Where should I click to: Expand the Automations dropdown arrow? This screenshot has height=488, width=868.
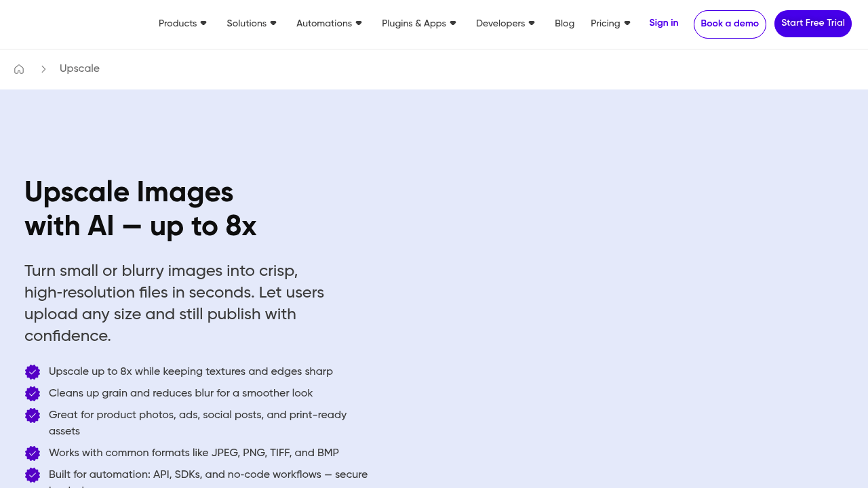(359, 23)
